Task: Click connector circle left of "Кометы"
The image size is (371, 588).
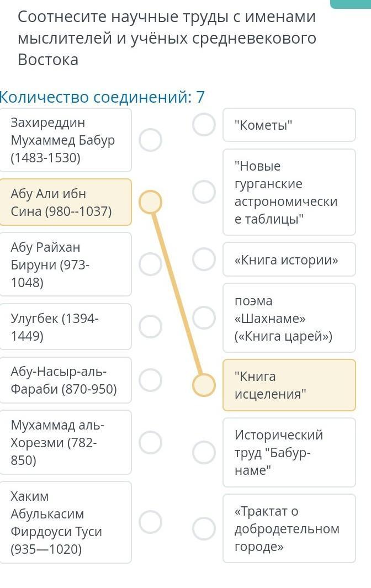Action: coord(204,124)
